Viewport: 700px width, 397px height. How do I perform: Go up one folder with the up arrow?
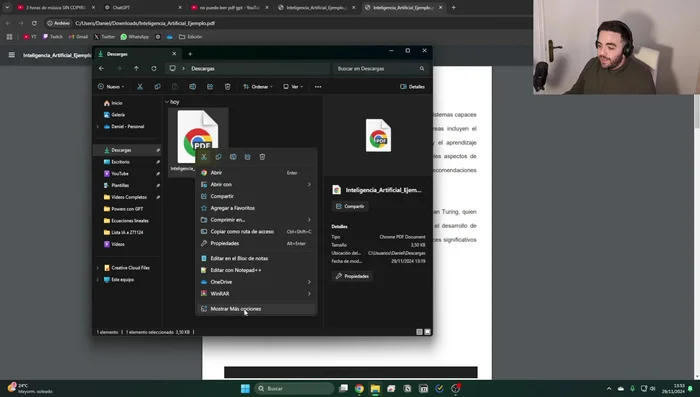[136, 68]
